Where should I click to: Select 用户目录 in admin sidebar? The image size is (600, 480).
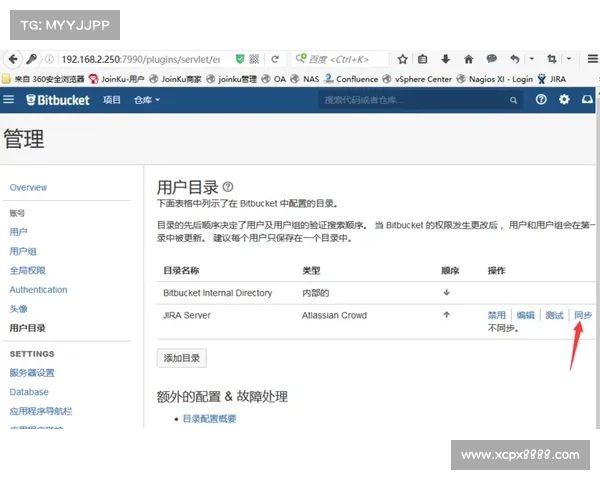coord(28,328)
